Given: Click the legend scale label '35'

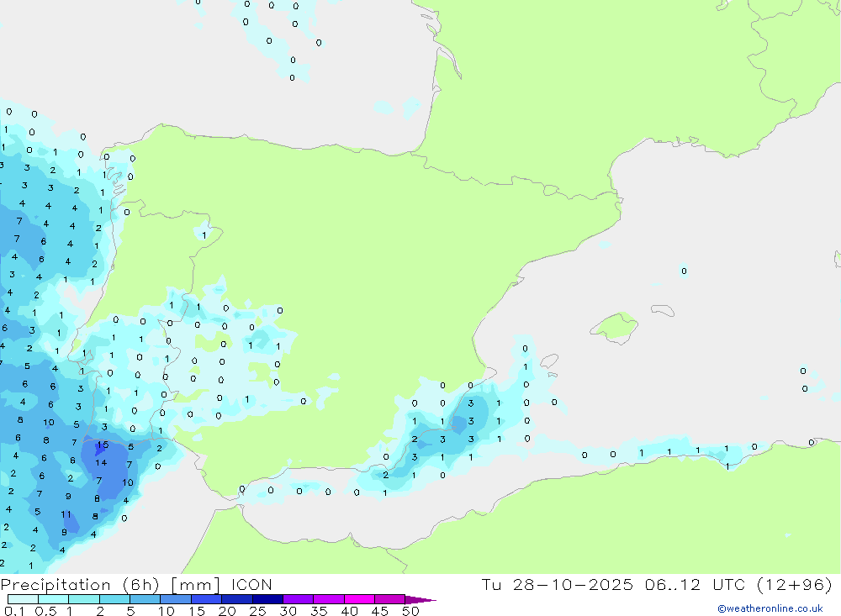Looking at the screenshot, I should tap(319, 611).
